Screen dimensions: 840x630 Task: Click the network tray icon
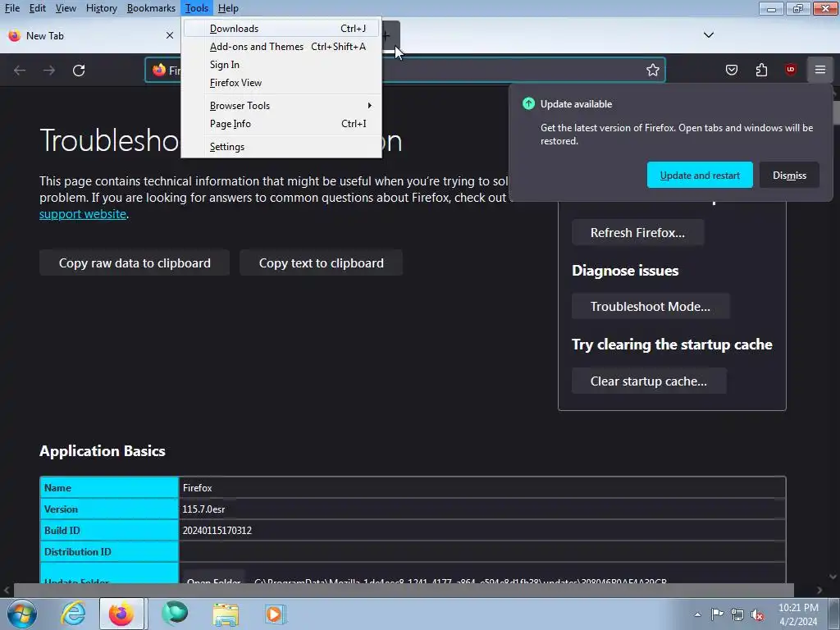pos(737,614)
